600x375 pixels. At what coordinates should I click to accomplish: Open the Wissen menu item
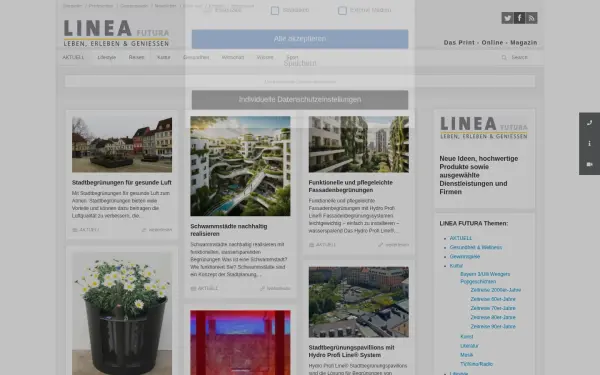point(265,57)
